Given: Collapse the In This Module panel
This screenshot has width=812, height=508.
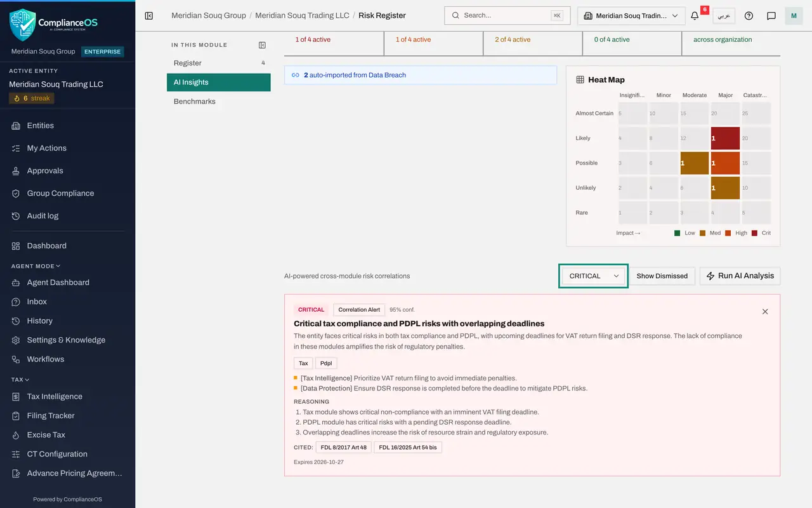Looking at the screenshot, I should click(x=262, y=45).
